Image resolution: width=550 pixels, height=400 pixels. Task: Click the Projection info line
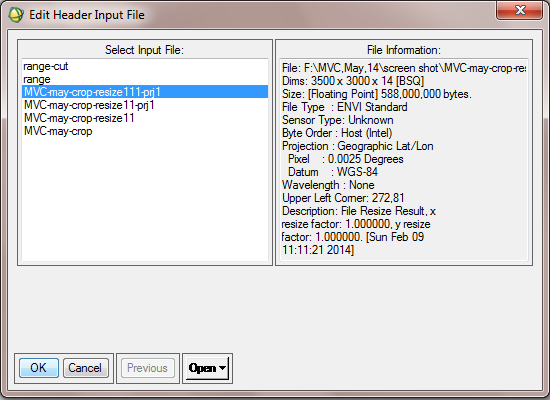(x=357, y=146)
